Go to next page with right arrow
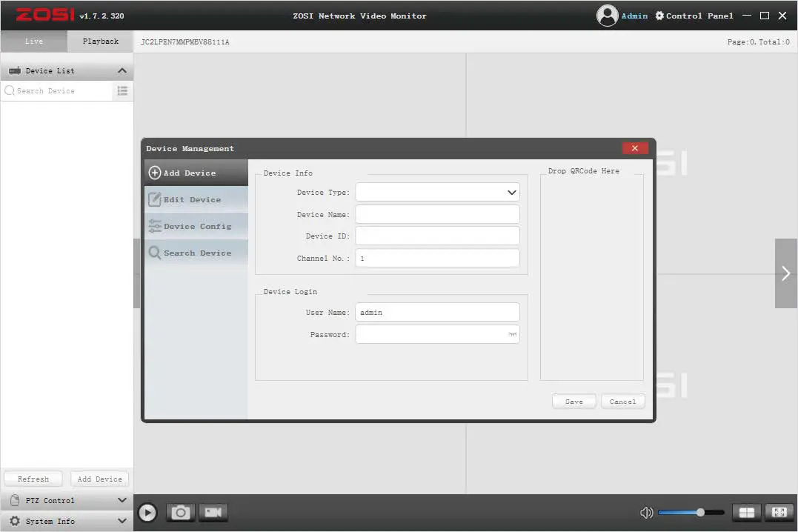 [786, 273]
